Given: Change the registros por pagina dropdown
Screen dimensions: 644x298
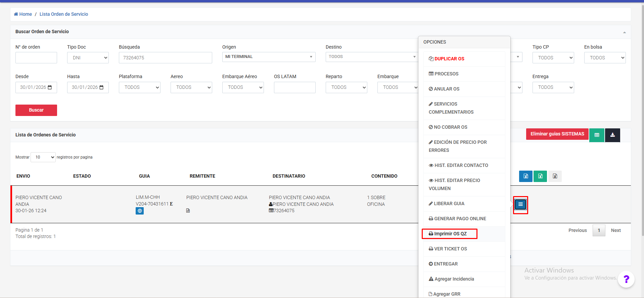Looking at the screenshot, I should point(43,157).
